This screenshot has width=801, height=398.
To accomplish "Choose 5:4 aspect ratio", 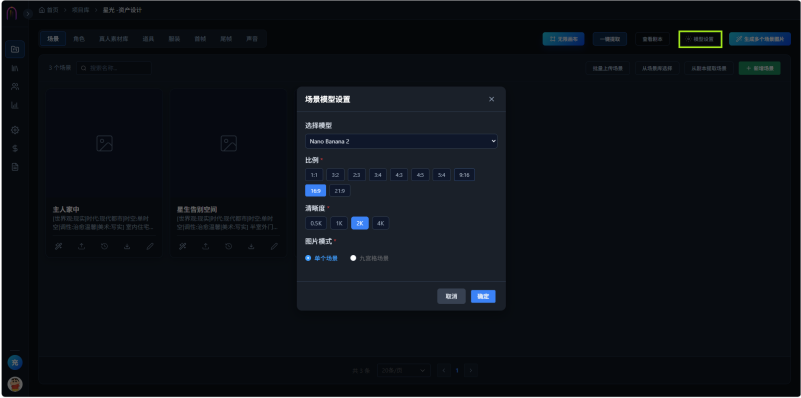I will (x=441, y=175).
